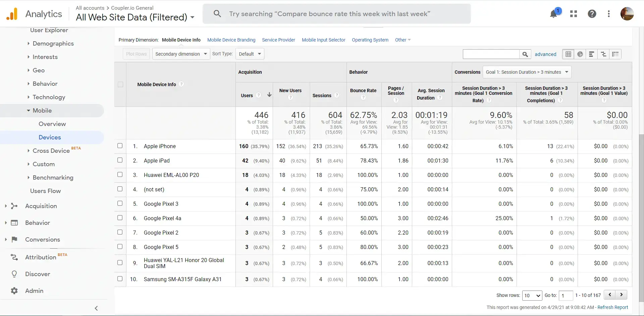The height and width of the screenshot is (316, 644).
Task: Open the Secondary dimension dropdown
Action: (x=181, y=54)
